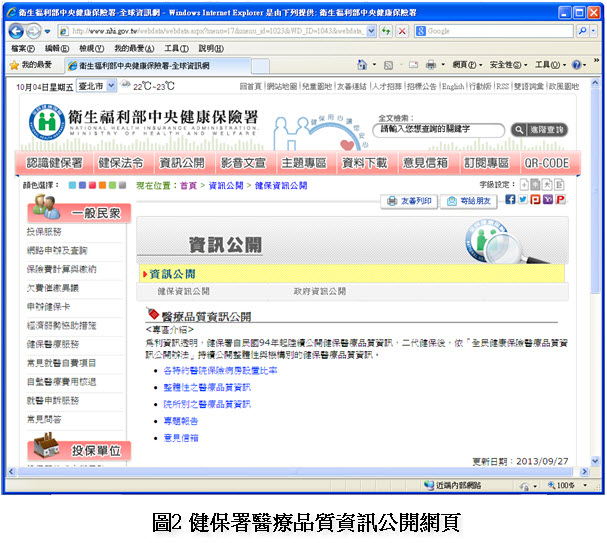The width and height of the screenshot is (607, 543).
Task: Open the 我的最愛(A) Favorites menu
Action: [134, 48]
